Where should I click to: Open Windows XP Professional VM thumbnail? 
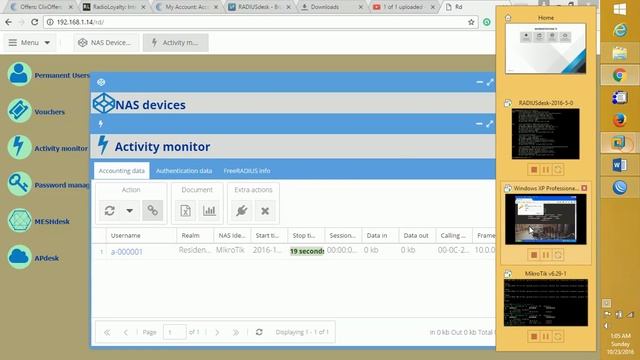[x=545, y=219]
